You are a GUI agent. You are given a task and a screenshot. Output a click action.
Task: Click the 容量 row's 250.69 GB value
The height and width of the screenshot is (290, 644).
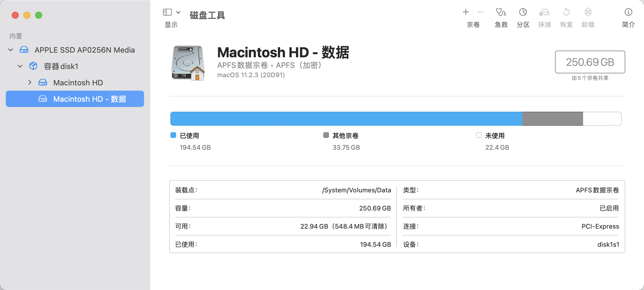point(375,208)
